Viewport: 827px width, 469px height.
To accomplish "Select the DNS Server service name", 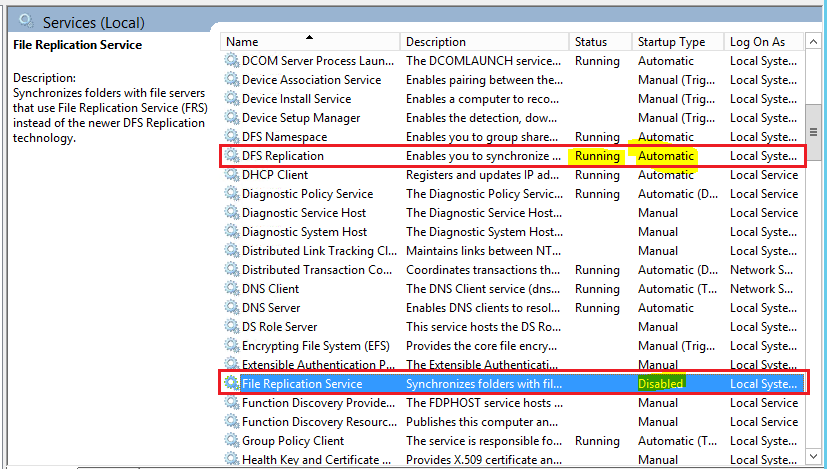I will (271, 308).
